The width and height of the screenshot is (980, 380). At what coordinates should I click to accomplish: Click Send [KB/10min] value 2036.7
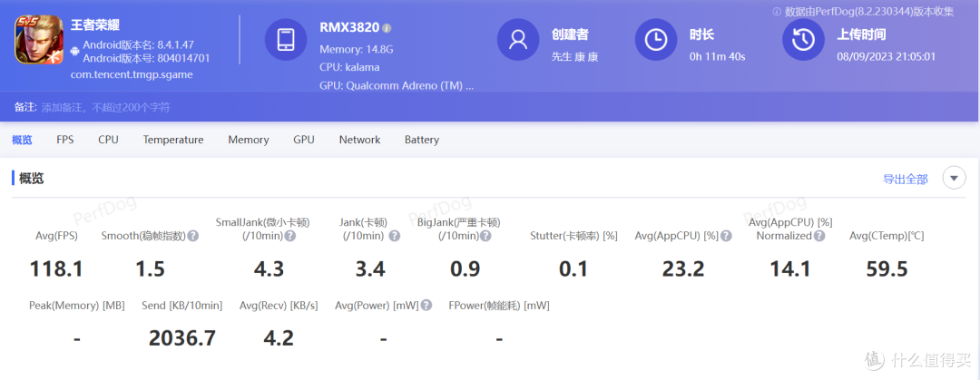tap(182, 338)
